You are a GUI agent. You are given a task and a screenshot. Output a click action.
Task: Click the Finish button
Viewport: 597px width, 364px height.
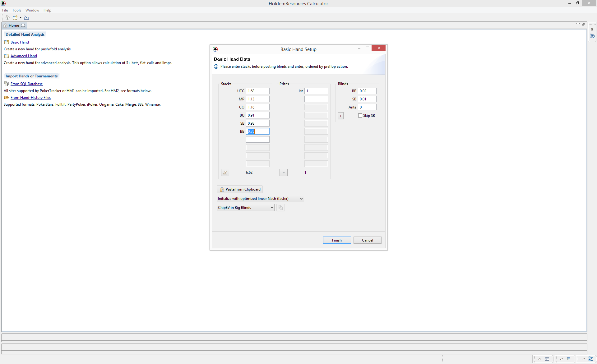(x=337, y=240)
